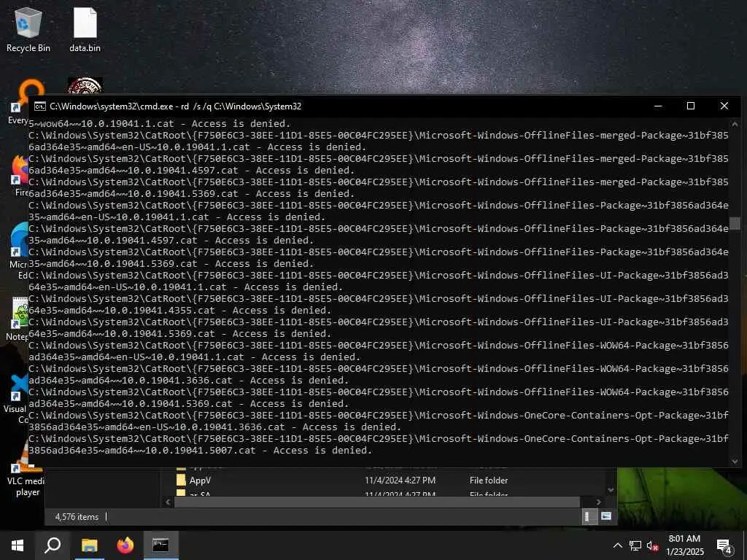Open the Firefox desktop shortcut
The height and width of the screenshot is (560, 747).
[x=20, y=174]
